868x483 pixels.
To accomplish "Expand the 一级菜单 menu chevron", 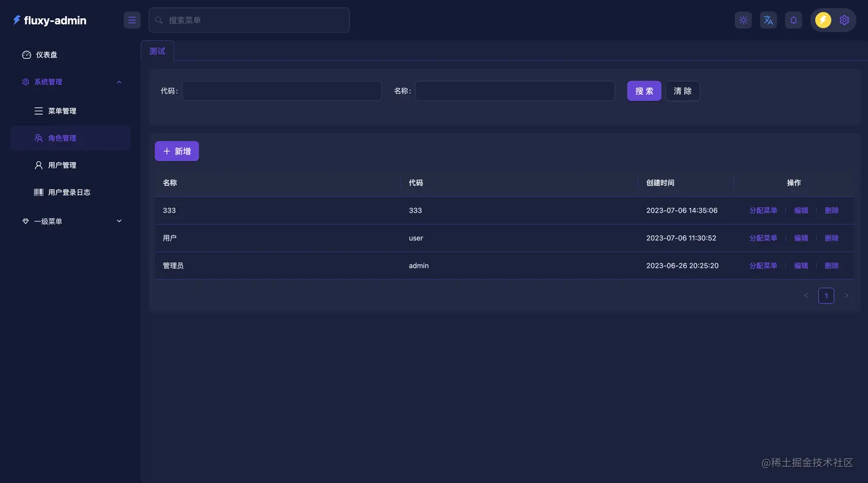I will click(119, 221).
